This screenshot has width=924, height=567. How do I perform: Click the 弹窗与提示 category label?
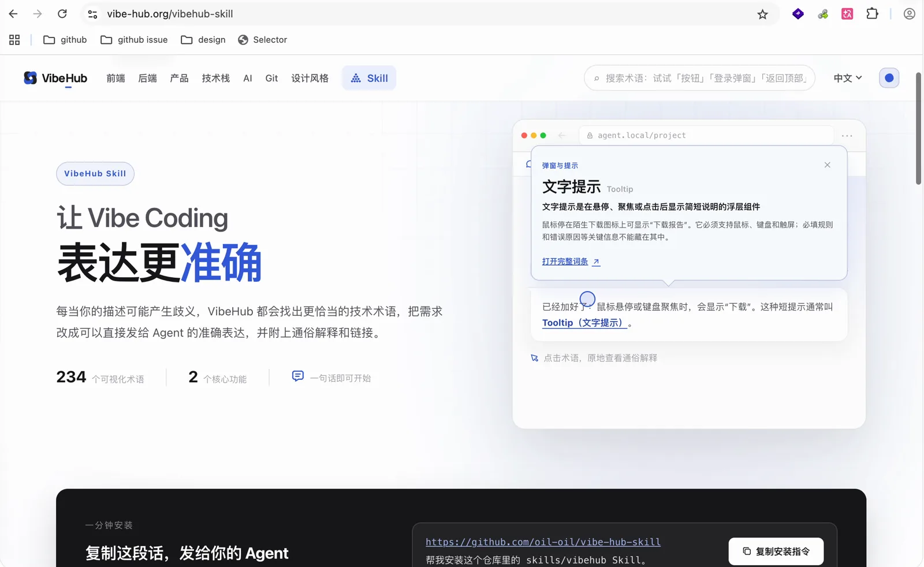pos(560,166)
